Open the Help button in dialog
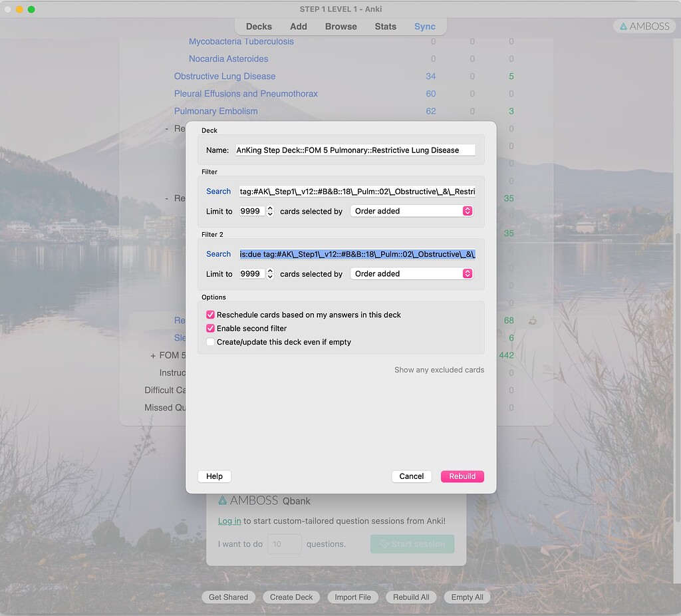 click(x=214, y=476)
